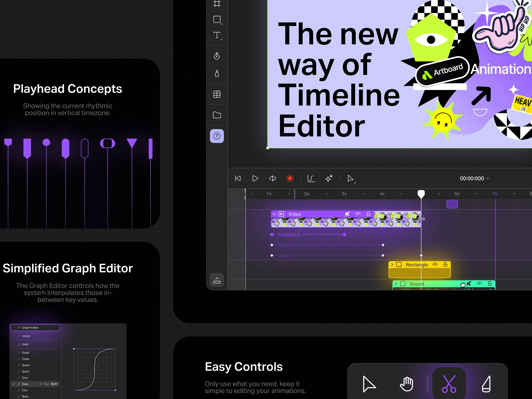Open the graph curve editor from the timeline toolbar

click(x=311, y=178)
